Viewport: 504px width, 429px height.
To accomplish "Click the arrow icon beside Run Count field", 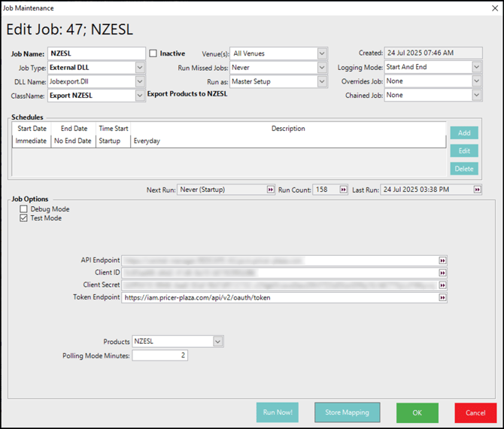I will click(344, 190).
